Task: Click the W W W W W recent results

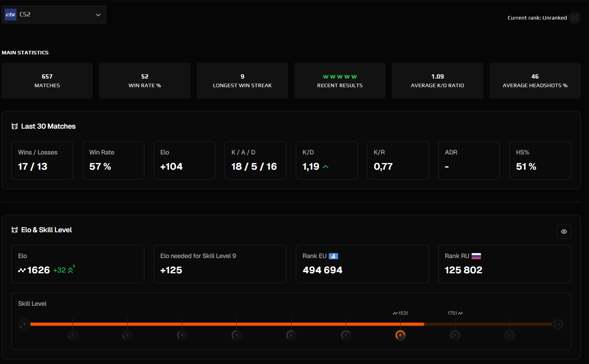Action: tap(340, 77)
